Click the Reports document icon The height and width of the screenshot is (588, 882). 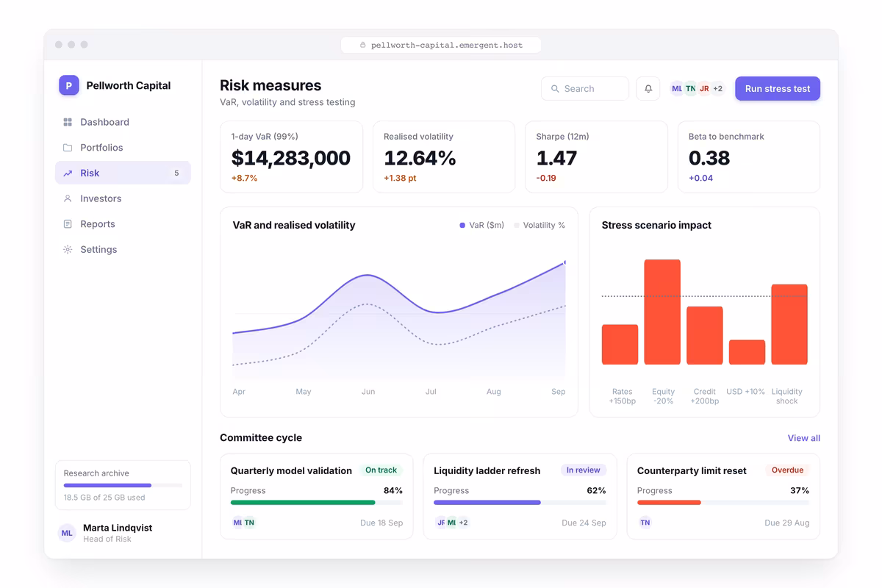pos(68,224)
